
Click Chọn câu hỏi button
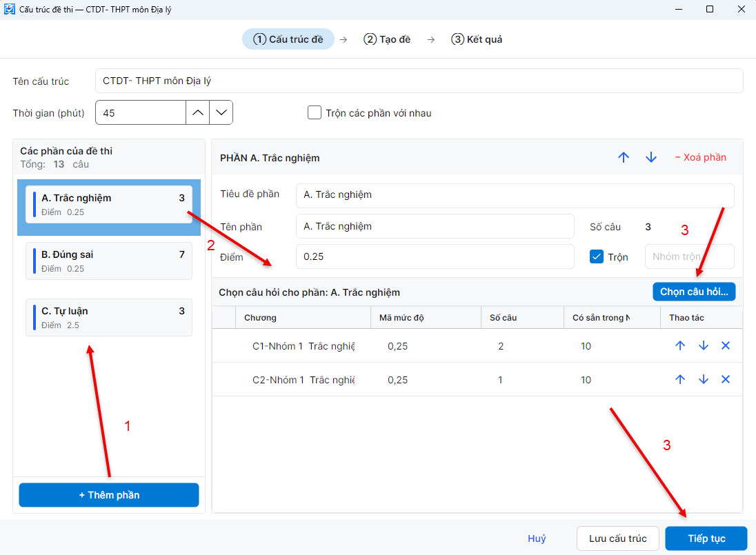pyautogui.click(x=694, y=292)
